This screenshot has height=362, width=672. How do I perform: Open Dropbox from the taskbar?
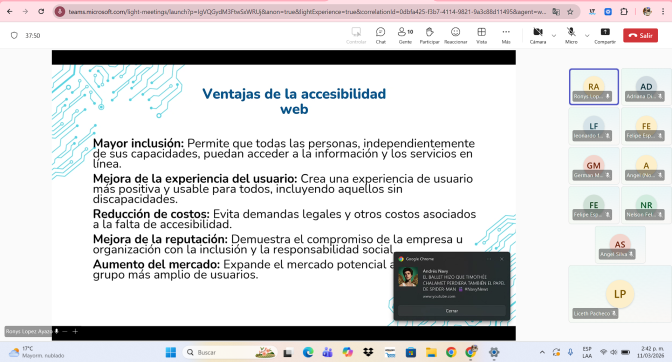368,352
